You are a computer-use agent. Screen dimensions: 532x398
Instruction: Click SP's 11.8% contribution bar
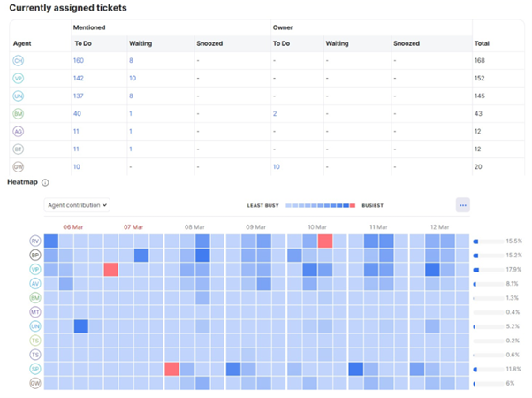[x=489, y=370]
